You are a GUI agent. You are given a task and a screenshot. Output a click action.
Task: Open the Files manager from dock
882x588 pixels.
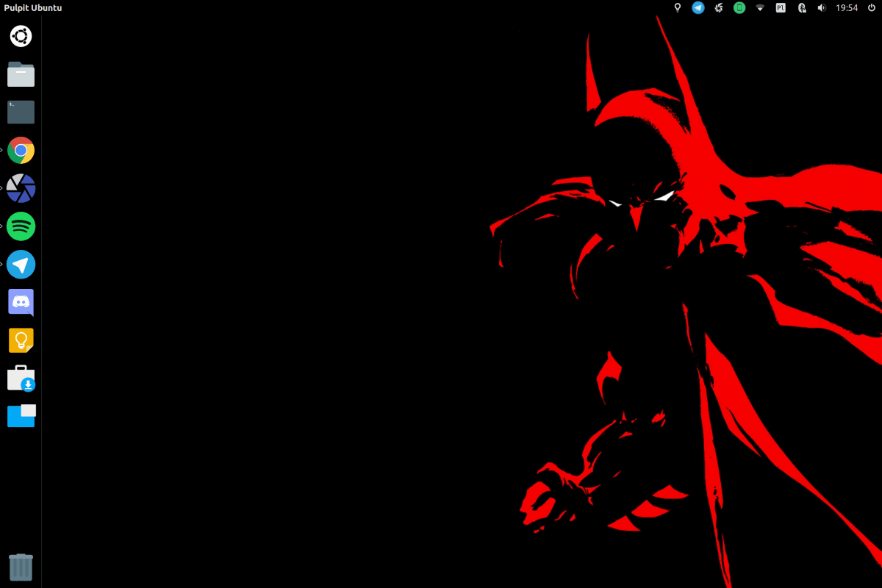tap(21, 74)
